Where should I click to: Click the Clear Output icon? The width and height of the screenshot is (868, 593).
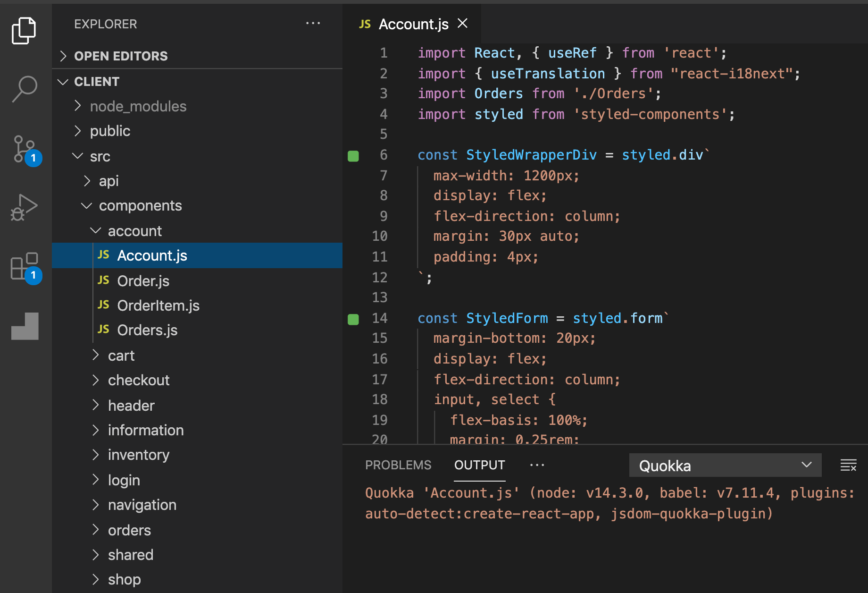coord(848,465)
